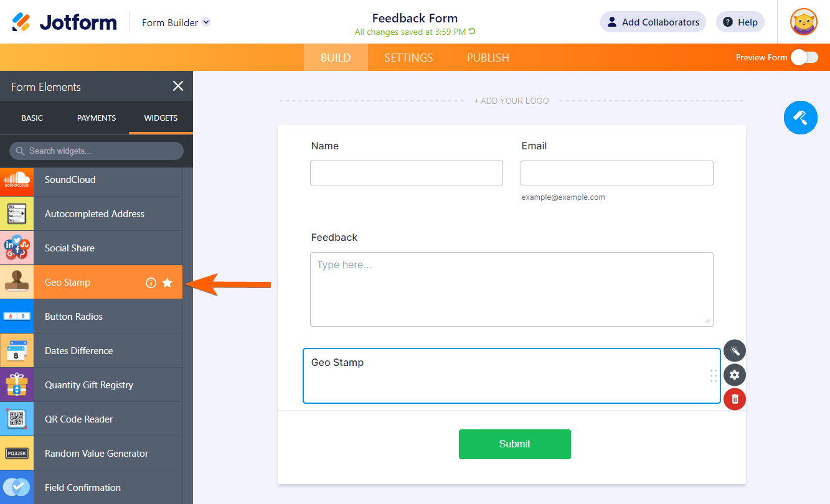Click the undo arrow next to saved status
Image resolution: width=830 pixels, height=504 pixels.
click(x=472, y=32)
